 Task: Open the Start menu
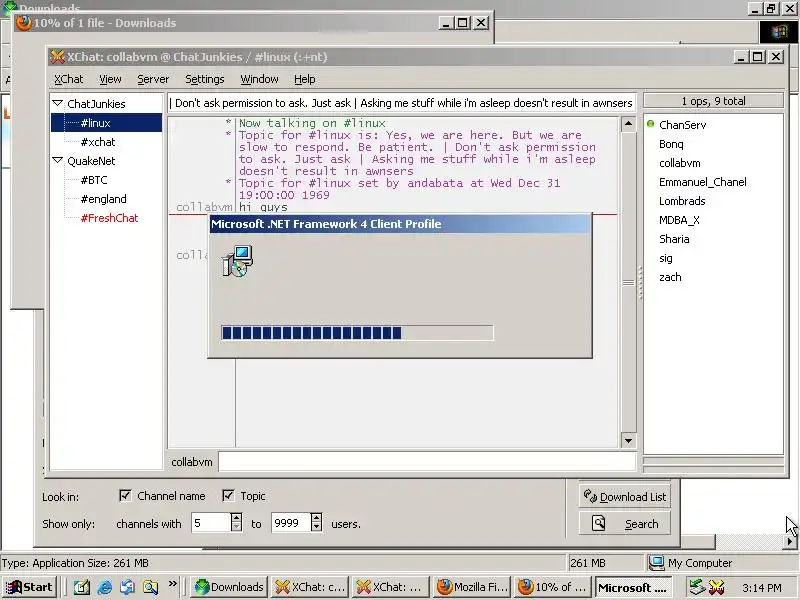pos(30,587)
